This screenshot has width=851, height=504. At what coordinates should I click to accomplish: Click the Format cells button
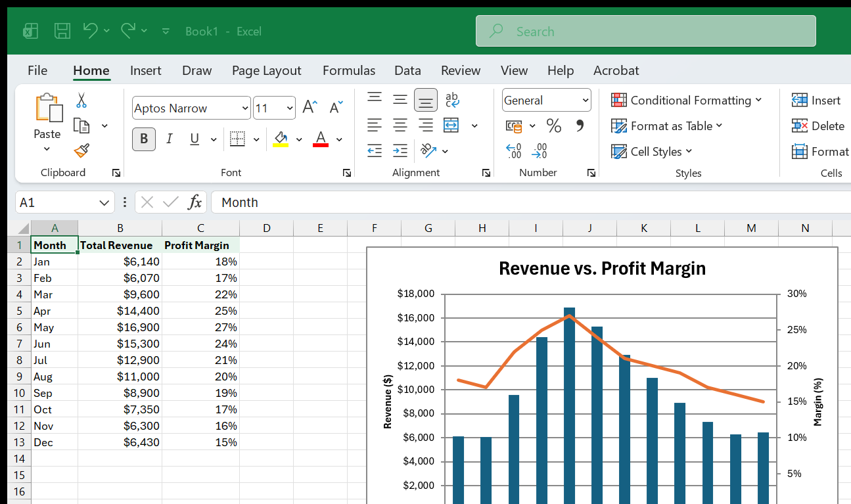click(x=821, y=151)
